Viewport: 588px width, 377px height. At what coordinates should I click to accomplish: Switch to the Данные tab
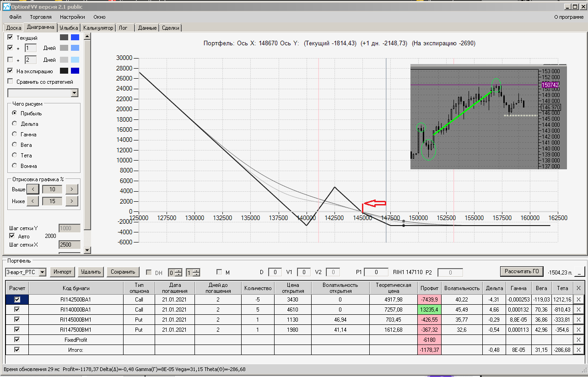[x=147, y=27]
